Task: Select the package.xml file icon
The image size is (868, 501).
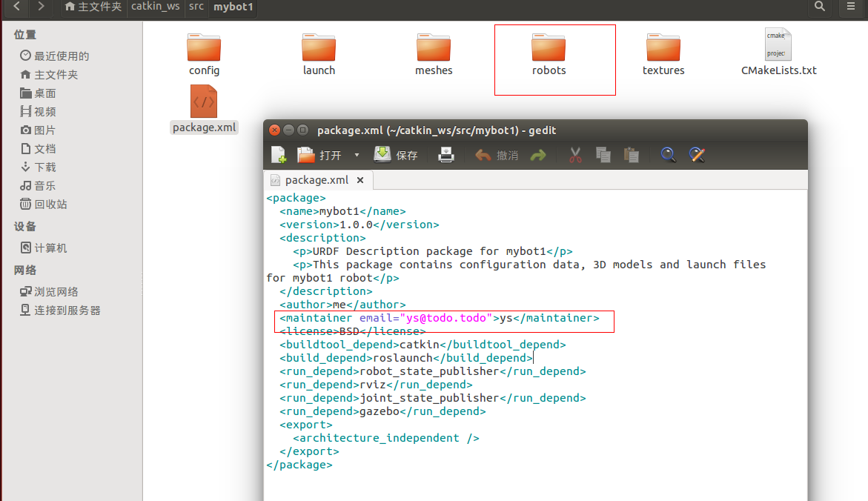Action: [204, 108]
